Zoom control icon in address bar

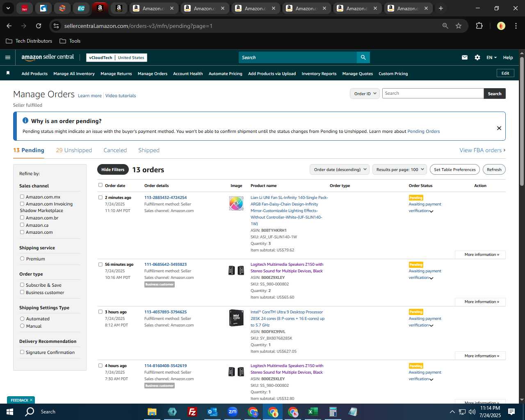[445, 26]
